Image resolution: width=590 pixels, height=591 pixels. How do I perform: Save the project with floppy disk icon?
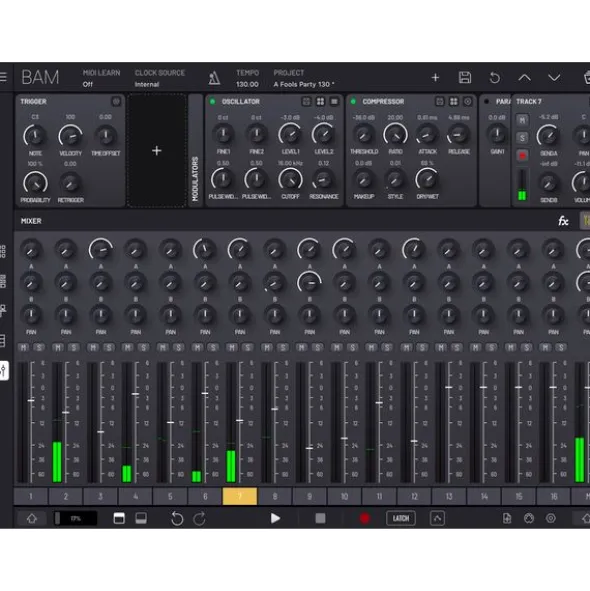click(x=465, y=78)
